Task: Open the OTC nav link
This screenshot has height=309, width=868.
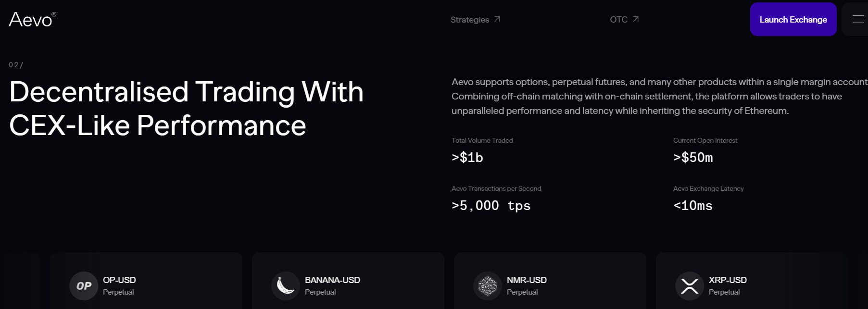Action: [618, 20]
